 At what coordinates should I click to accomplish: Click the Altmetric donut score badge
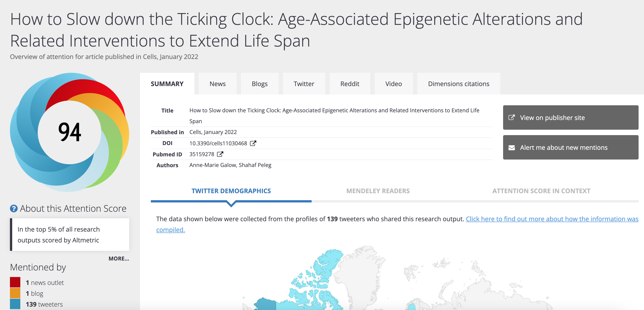tap(70, 132)
